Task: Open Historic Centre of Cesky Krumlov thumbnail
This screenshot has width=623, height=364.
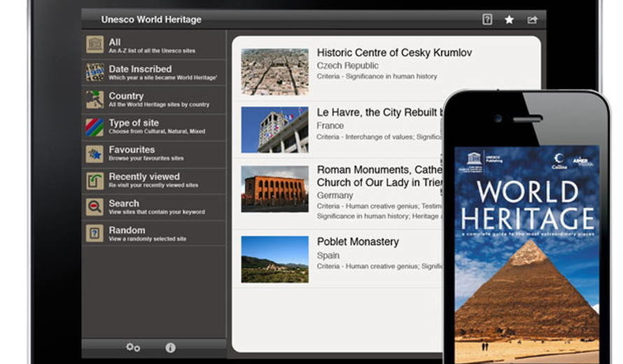Action: [274, 71]
